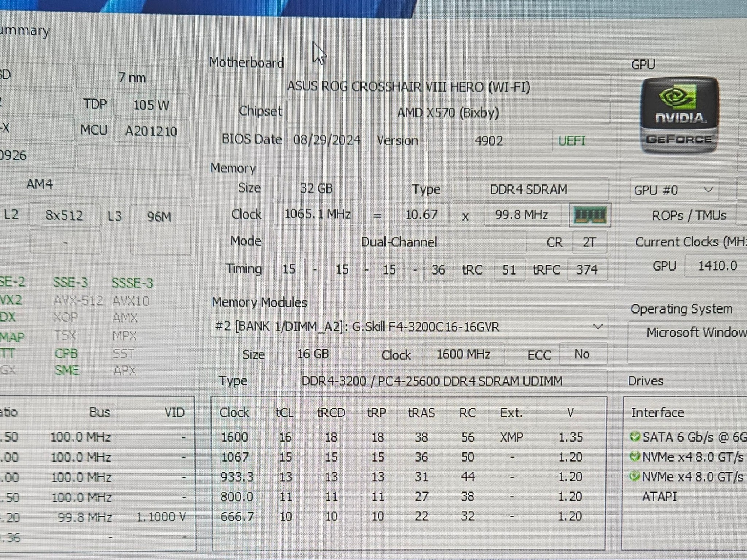747x560 pixels.
Task: Click the tRCD column header
Action: coord(331,413)
